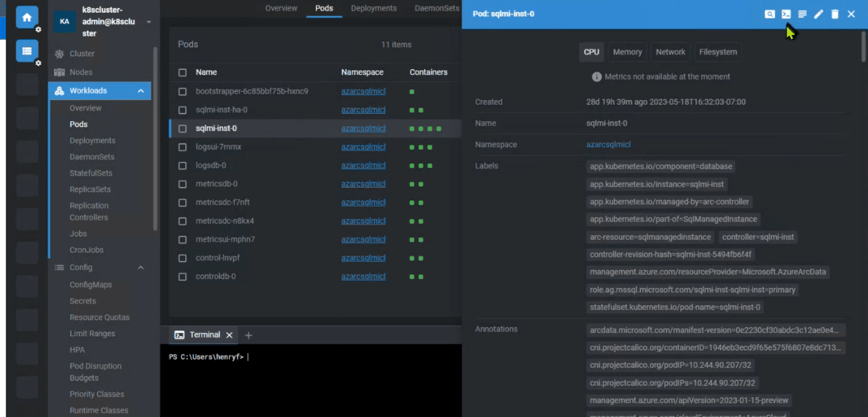Check the control-lnvpf row checkbox
868x417 pixels.
pyautogui.click(x=182, y=259)
